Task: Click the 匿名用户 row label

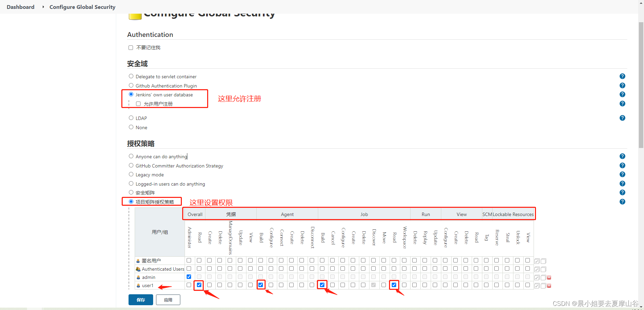Action: 151,261
